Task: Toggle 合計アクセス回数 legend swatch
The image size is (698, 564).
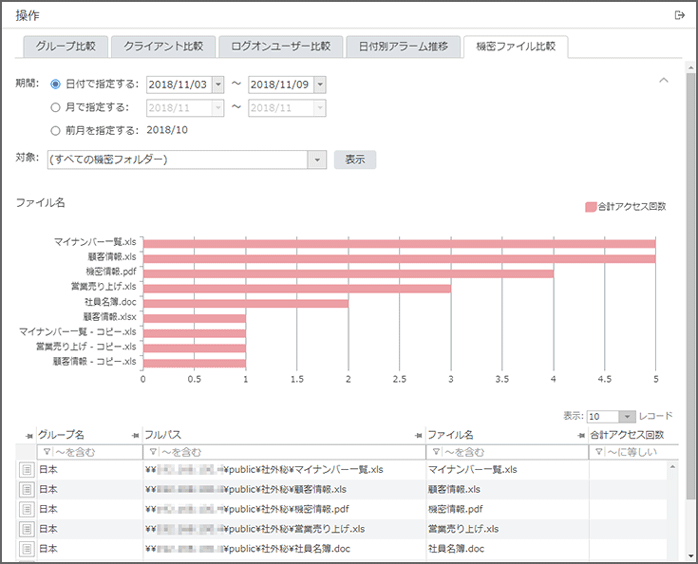Action: click(x=590, y=207)
